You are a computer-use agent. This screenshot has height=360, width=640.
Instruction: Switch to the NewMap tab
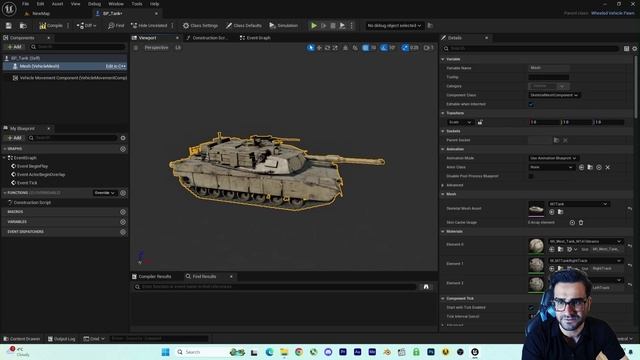(x=41, y=13)
